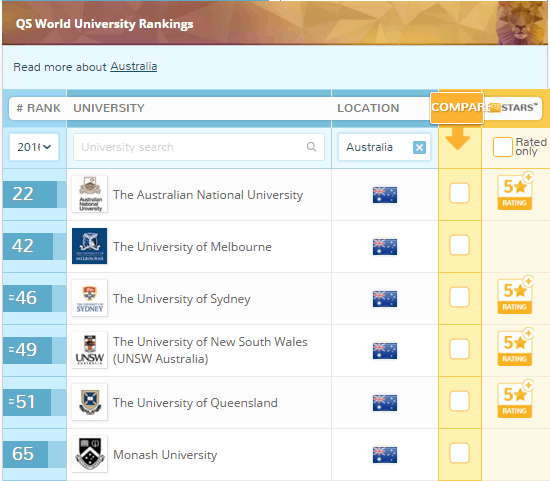
Task: Click rank =49 badge
Action: [27, 350]
